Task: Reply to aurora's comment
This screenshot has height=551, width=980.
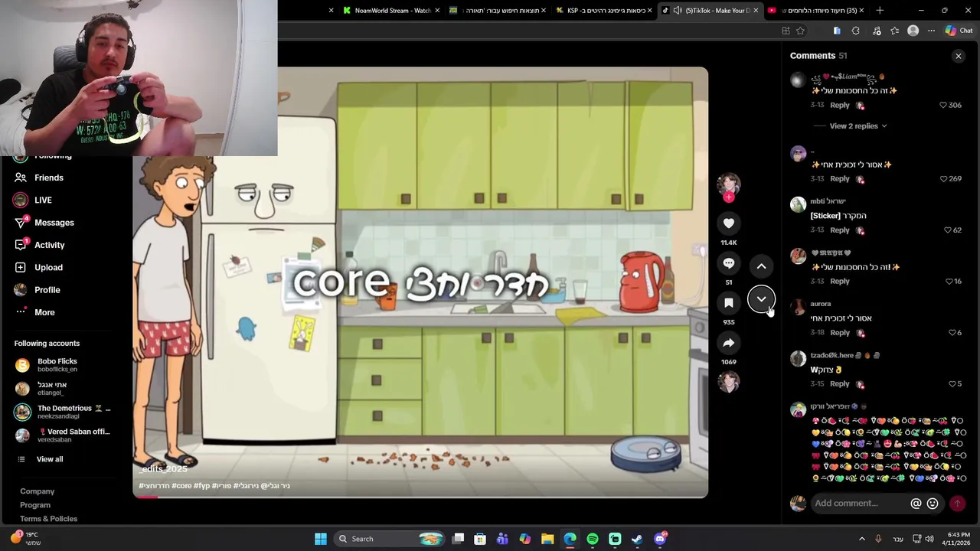Action: [840, 332]
